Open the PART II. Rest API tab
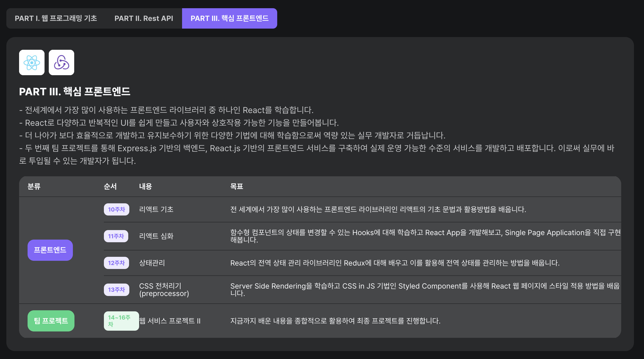 click(144, 18)
